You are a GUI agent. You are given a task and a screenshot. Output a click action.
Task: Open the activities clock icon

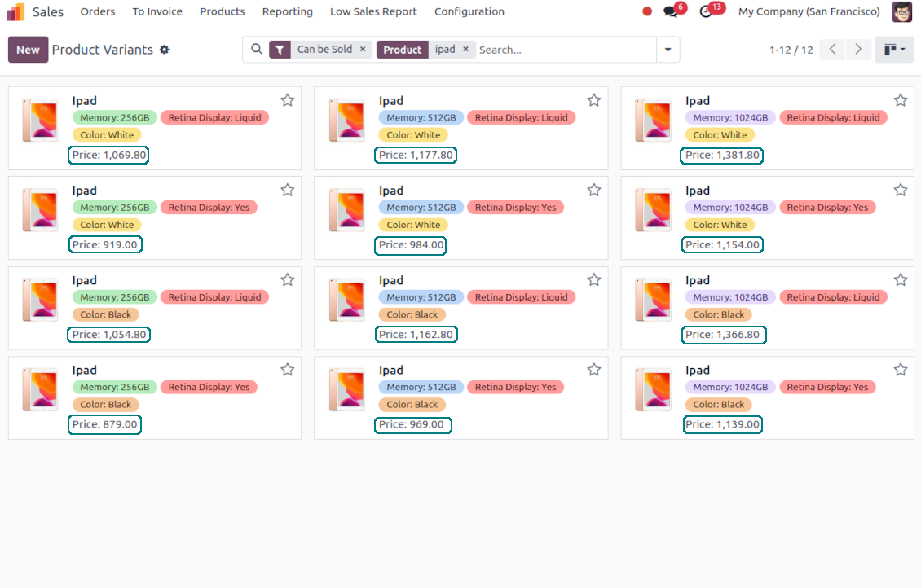tap(707, 11)
